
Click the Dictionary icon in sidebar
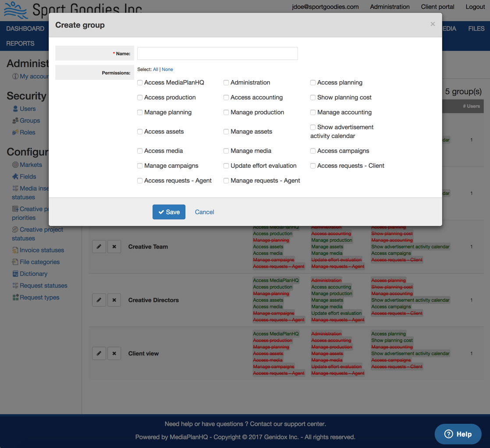pos(15,274)
